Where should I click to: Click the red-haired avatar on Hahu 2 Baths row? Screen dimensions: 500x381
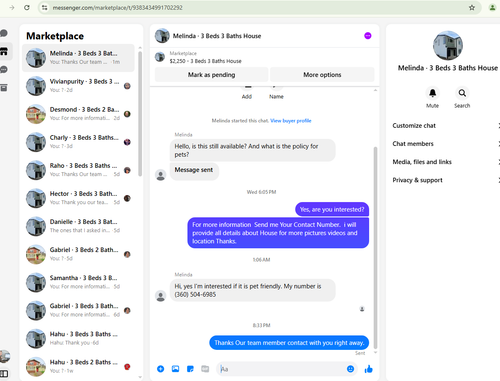pos(127,367)
